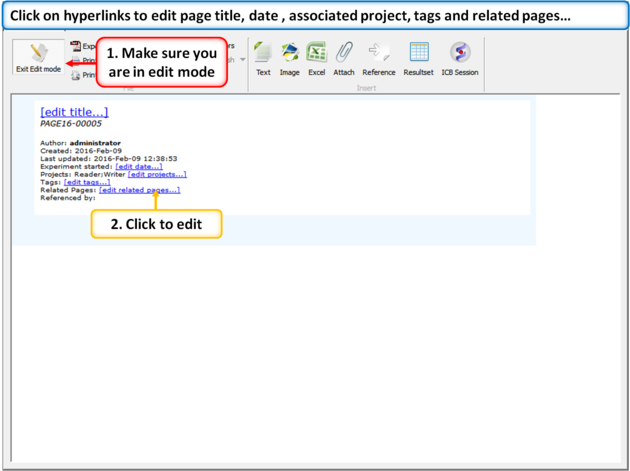Open the "edit tags..." link
Viewport: 630px width, 471px height.
87,182
